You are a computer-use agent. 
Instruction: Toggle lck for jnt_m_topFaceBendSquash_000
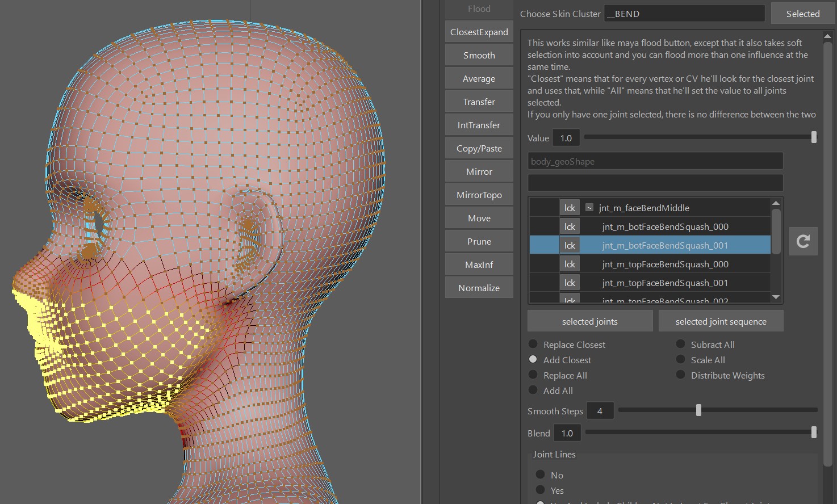click(x=570, y=264)
